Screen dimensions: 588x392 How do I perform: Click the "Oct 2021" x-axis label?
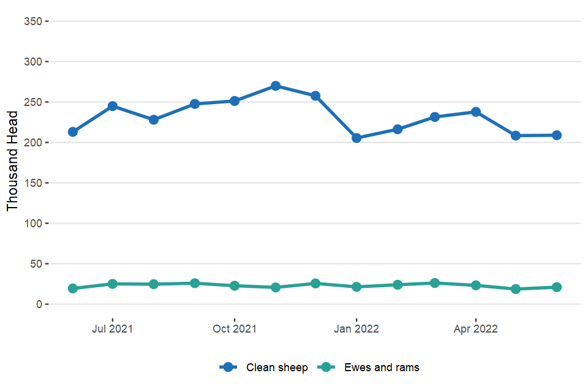point(235,329)
